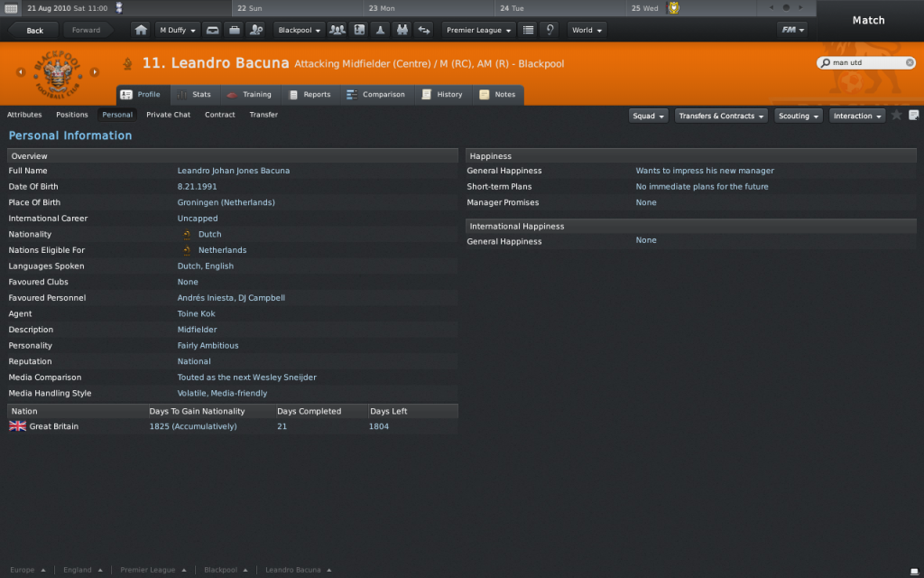
Task: Move calendar bar right arrow
Action: [x=800, y=7]
